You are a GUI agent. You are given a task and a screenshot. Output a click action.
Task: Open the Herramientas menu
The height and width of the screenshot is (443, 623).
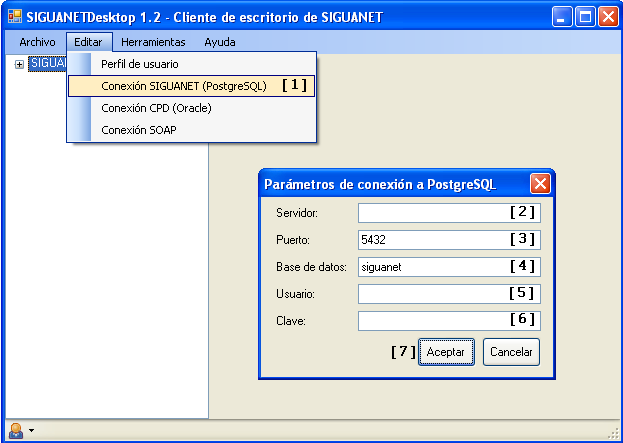point(153,42)
